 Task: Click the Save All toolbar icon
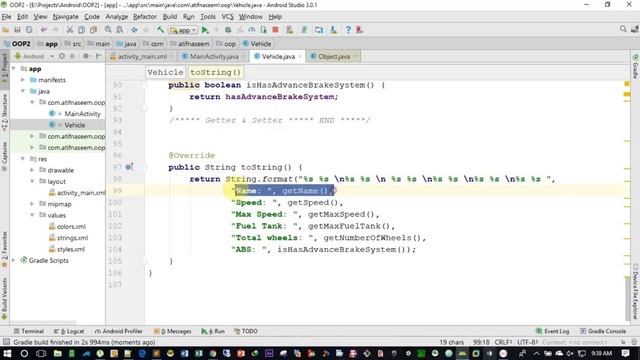pos(17,30)
